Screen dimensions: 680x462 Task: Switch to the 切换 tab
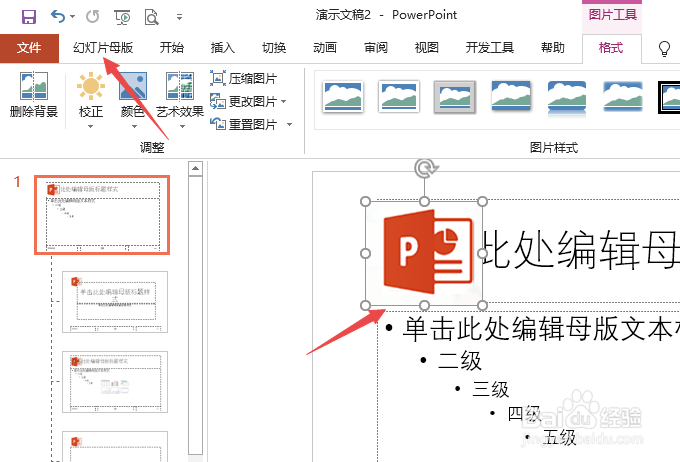pos(274,48)
